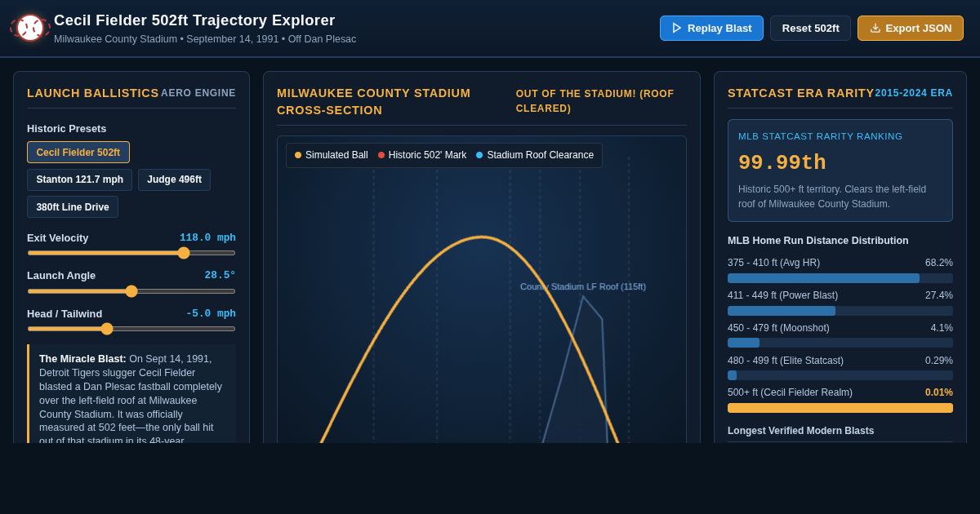The height and width of the screenshot is (514, 980).
Task: Click the 500+ ft (Cecil Fielder Realm) bar
Action: pyautogui.click(x=840, y=408)
